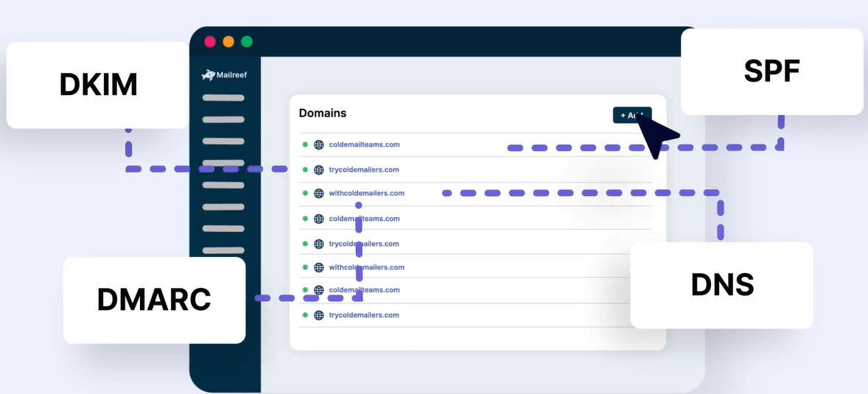The width and height of the screenshot is (868, 394).
Task: Click globe icon beside topmost coldemailteams.com
Action: click(x=318, y=145)
